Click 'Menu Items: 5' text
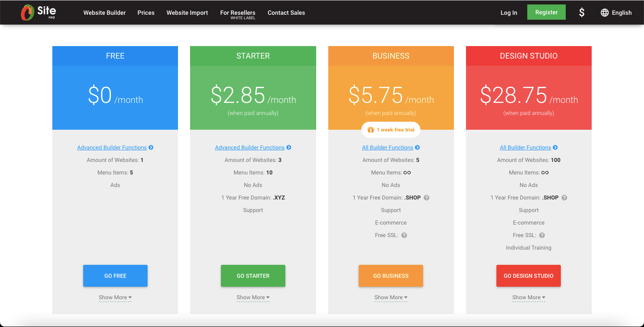Image resolution: width=644 pixels, height=327 pixels. coord(115,173)
